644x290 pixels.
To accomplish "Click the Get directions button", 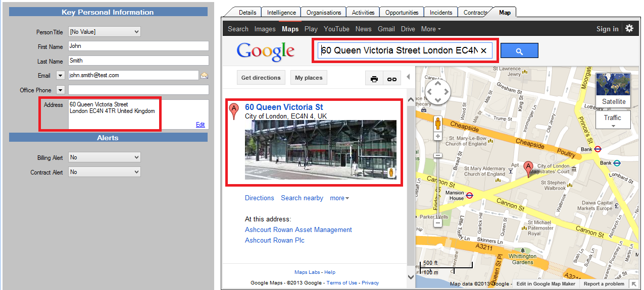I will [x=261, y=78].
